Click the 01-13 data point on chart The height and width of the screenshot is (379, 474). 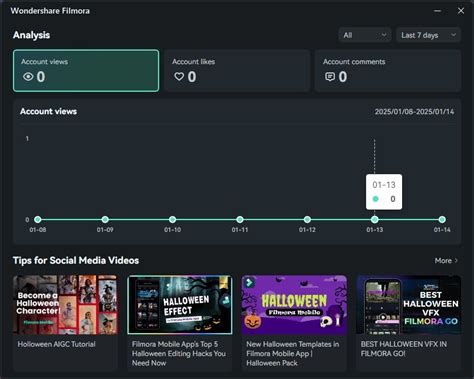pyautogui.click(x=375, y=219)
